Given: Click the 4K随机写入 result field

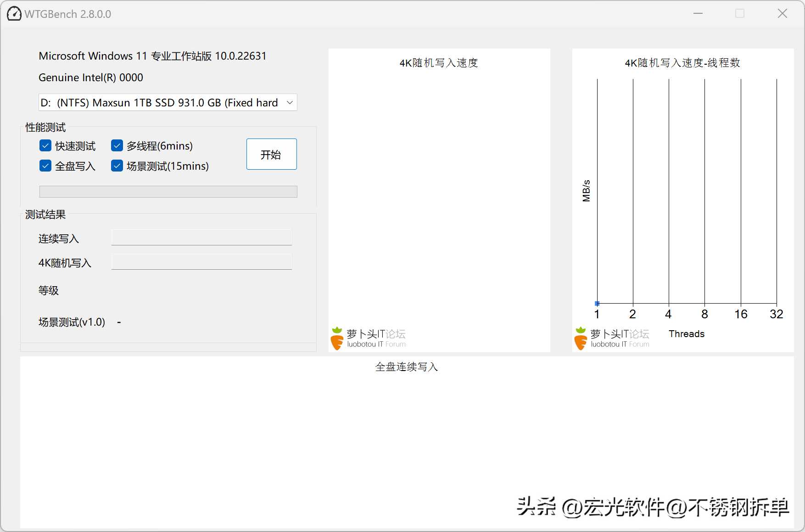Looking at the screenshot, I should tap(201, 262).
